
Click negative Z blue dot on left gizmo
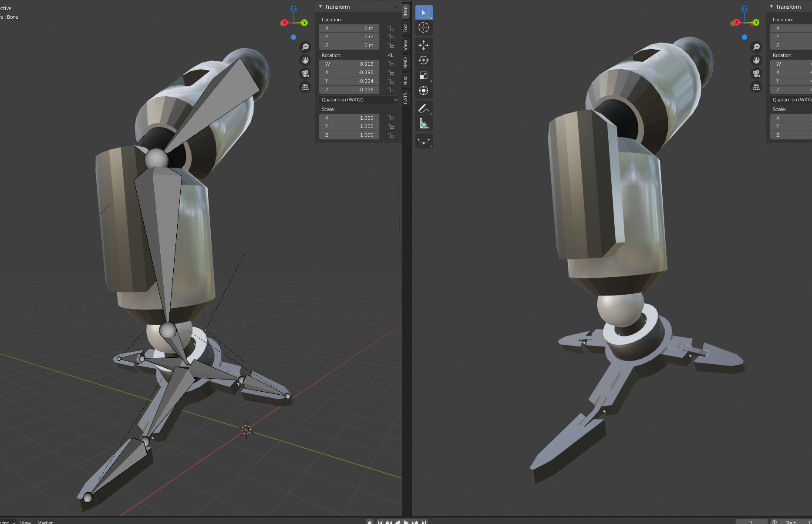pyautogui.click(x=293, y=37)
